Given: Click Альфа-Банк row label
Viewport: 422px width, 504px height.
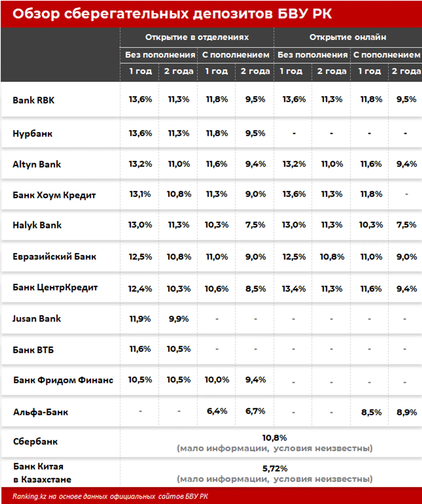Looking at the screenshot, I should [41, 412].
